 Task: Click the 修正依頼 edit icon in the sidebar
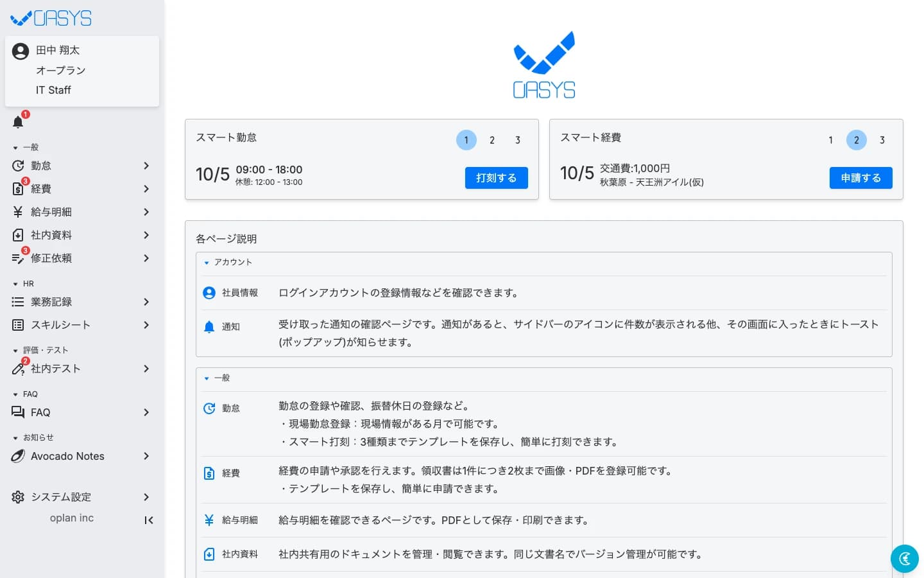pyautogui.click(x=18, y=258)
